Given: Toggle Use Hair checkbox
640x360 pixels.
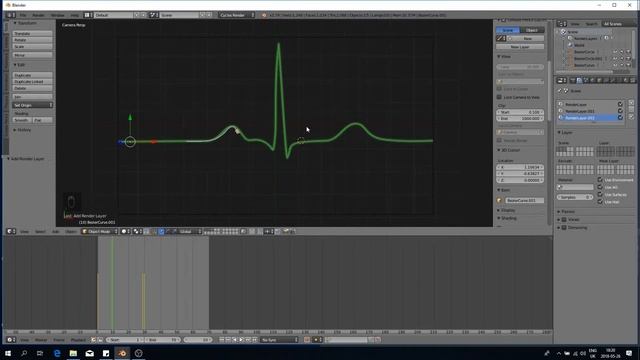Looking at the screenshot, I should 600,202.
